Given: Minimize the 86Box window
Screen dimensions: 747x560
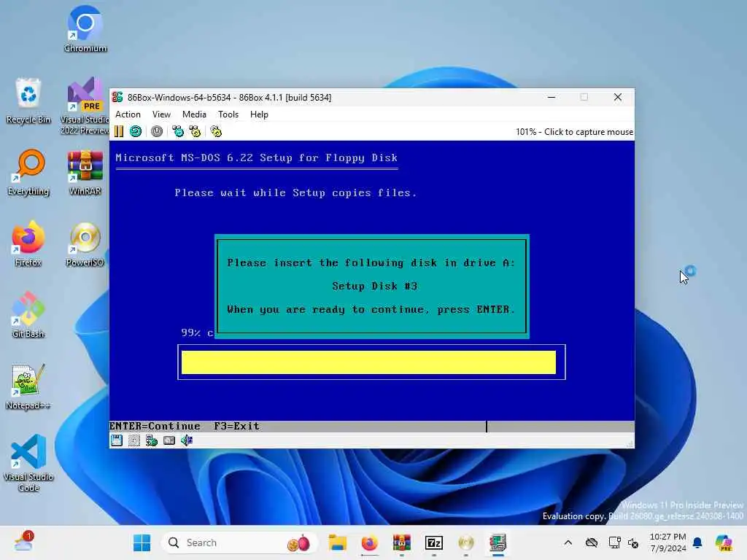Looking at the screenshot, I should point(551,97).
